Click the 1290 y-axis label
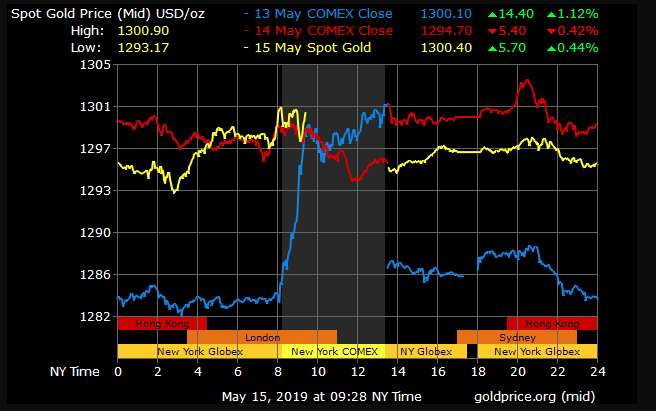656x411 pixels. click(x=95, y=233)
